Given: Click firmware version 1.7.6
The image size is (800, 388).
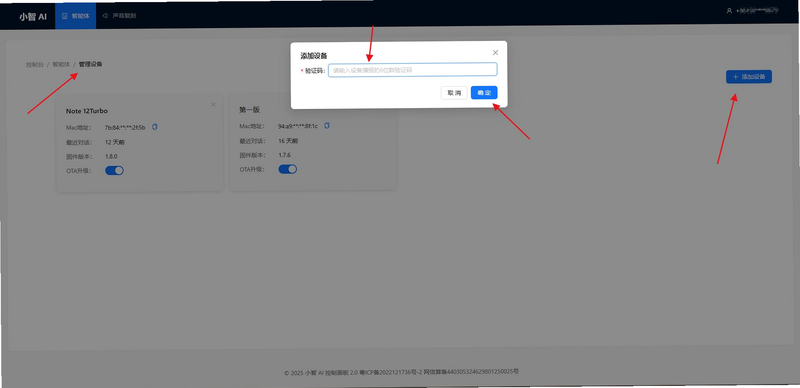Looking at the screenshot, I should tap(285, 155).
